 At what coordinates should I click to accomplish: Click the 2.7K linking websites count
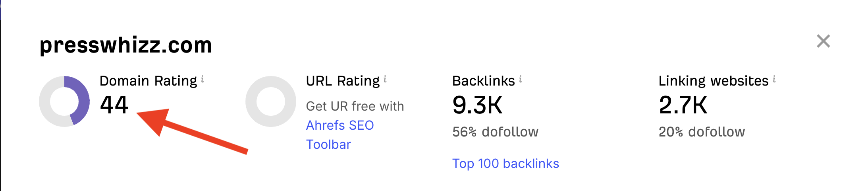click(x=683, y=105)
